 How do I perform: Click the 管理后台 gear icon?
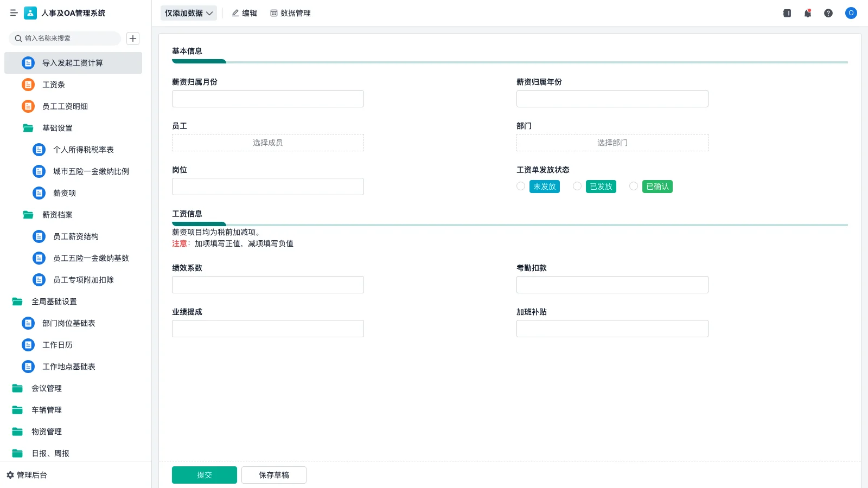(x=10, y=475)
